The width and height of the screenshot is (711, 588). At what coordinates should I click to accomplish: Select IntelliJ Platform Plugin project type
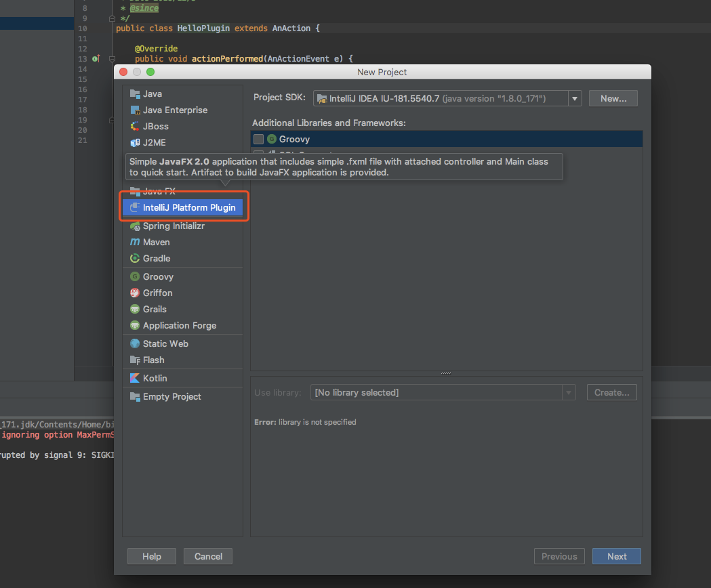pos(182,208)
